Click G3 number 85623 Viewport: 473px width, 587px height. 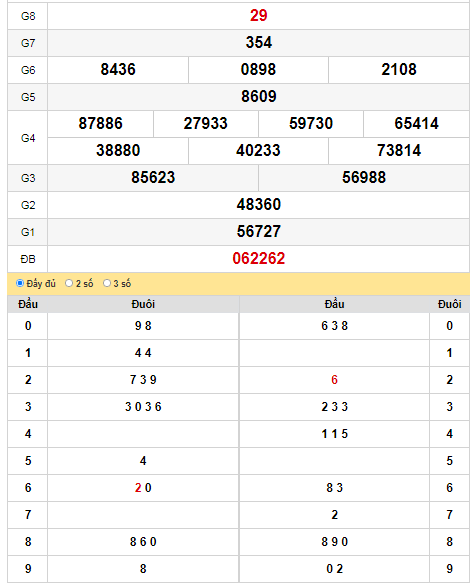[x=153, y=177]
